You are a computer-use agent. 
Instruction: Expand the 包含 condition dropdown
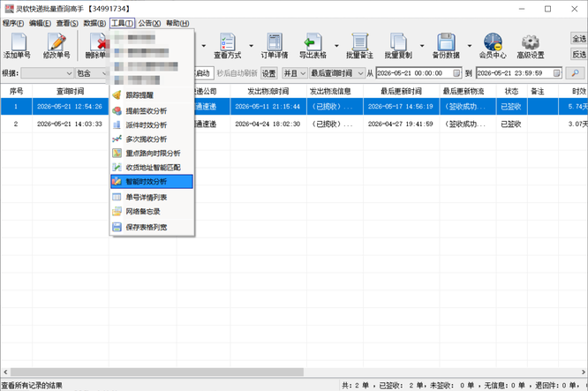tap(104, 73)
